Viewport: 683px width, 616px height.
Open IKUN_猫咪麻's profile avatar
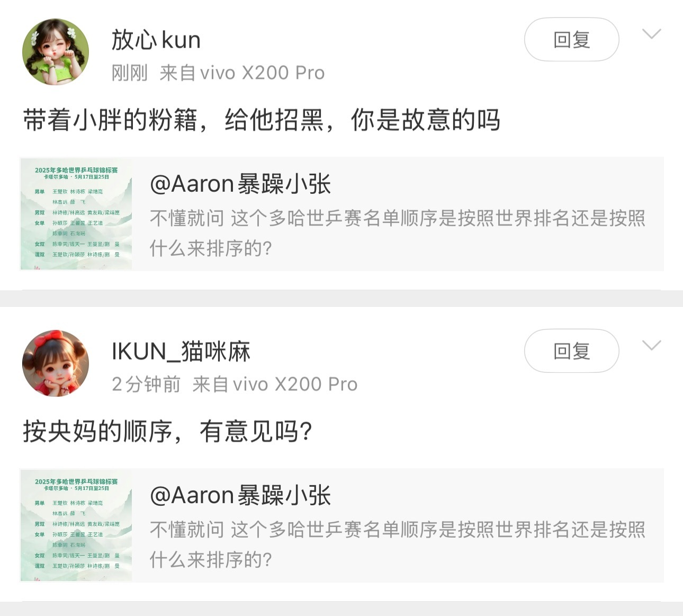[x=56, y=363]
